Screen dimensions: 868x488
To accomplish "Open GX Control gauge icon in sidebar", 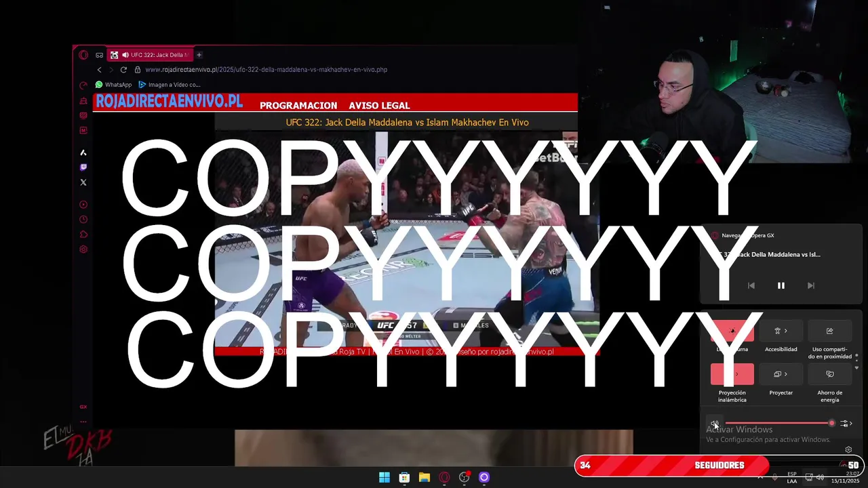I will [x=83, y=85].
